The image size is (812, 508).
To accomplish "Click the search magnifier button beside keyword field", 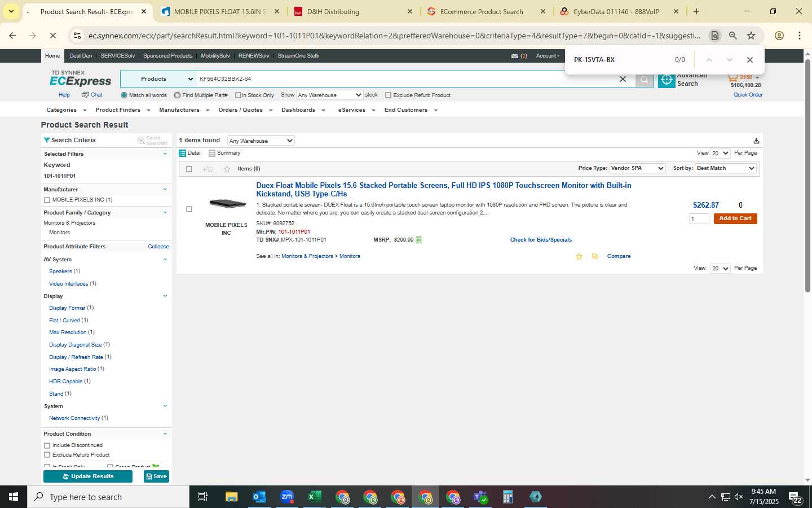I will tap(644, 80).
